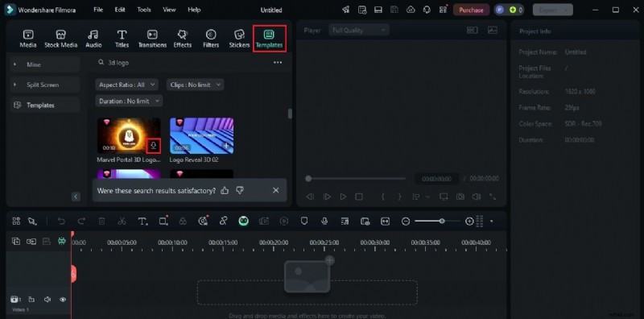The height and width of the screenshot is (319, 644).
Task: Click the Split scissors icon
Action: click(122, 222)
